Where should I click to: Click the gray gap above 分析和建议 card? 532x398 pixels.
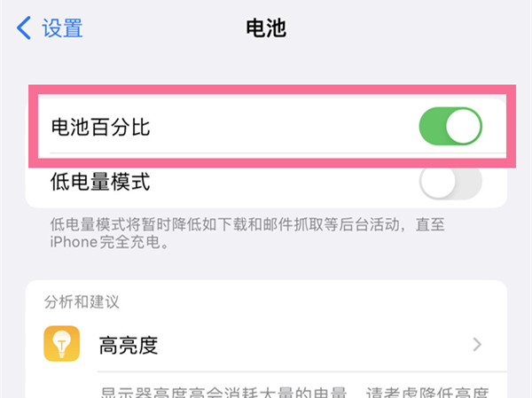[266, 266]
